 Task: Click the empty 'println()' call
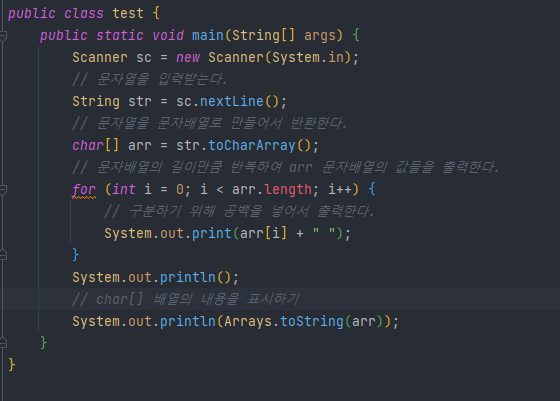point(195,278)
